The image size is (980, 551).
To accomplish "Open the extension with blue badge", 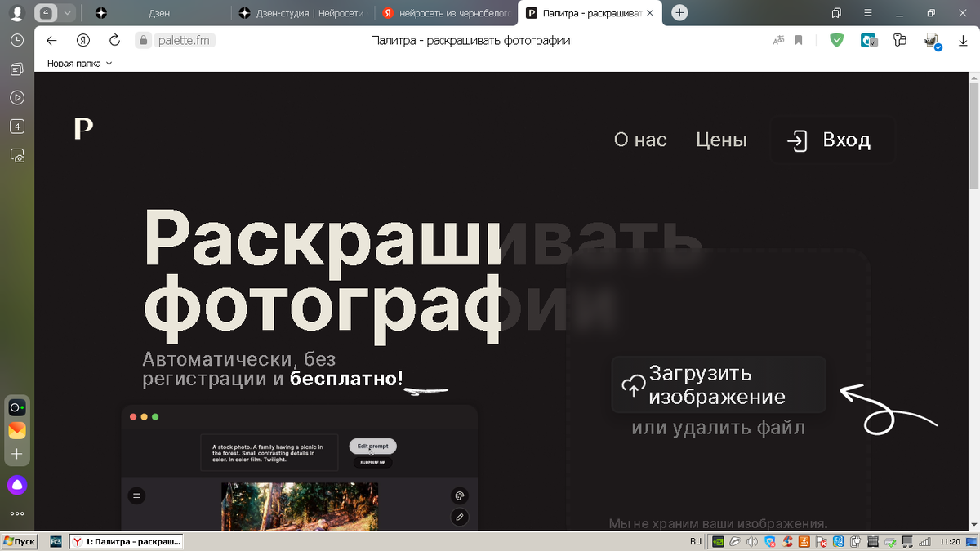I will point(932,42).
